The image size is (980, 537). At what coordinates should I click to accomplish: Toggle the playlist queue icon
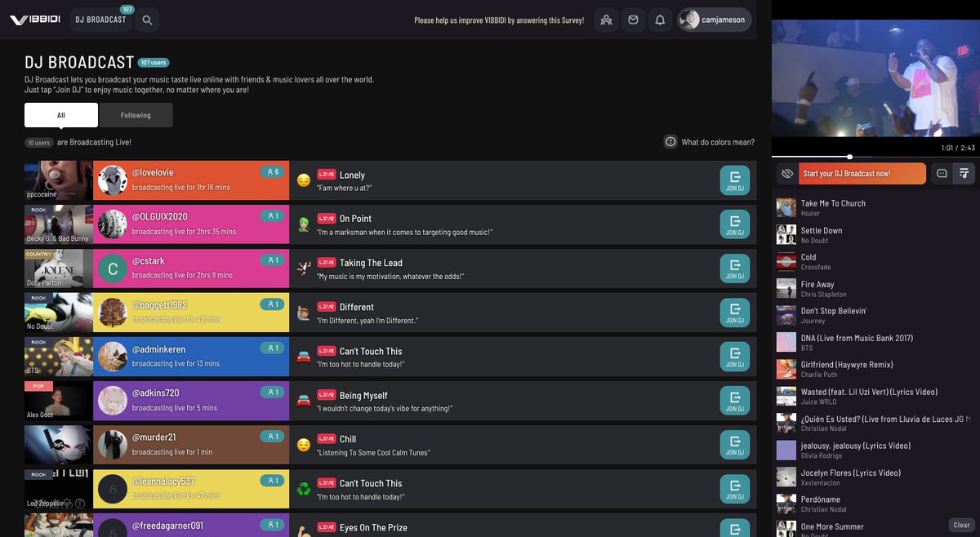[x=964, y=174]
